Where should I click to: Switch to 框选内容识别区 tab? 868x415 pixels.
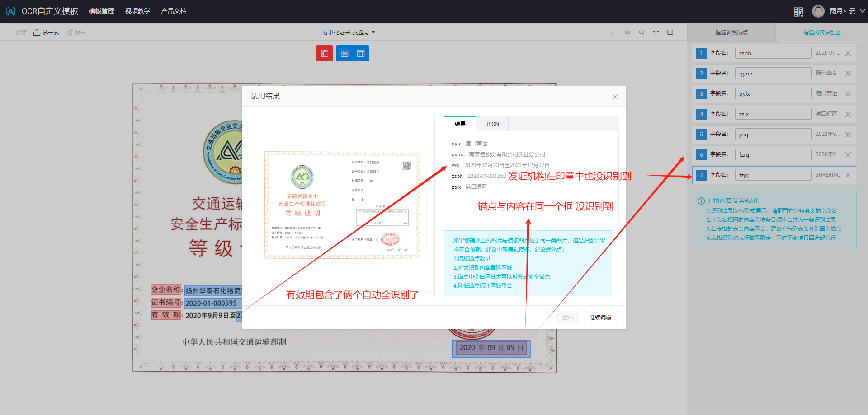(x=822, y=33)
